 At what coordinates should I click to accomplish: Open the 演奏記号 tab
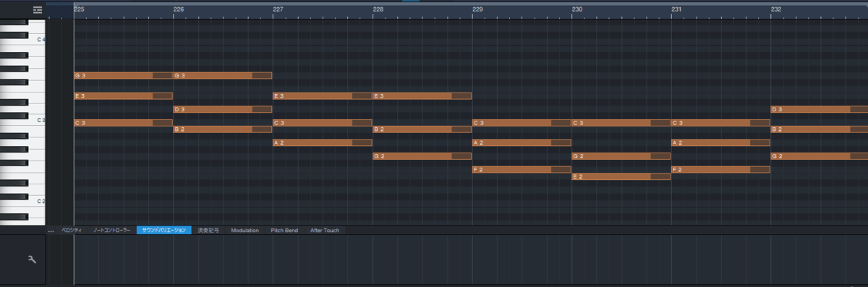208,230
